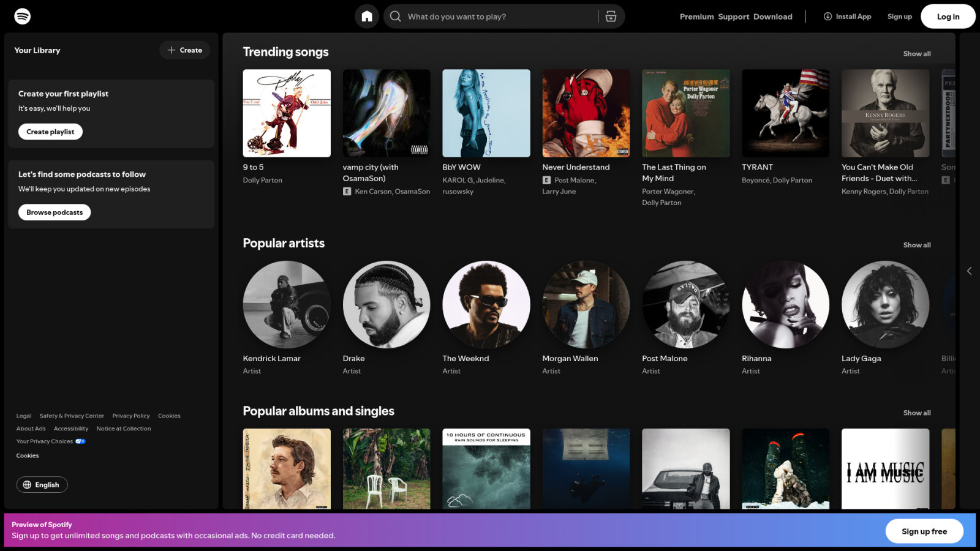Open TYRANT cover art
This screenshot has height=551, width=980.
(x=786, y=113)
